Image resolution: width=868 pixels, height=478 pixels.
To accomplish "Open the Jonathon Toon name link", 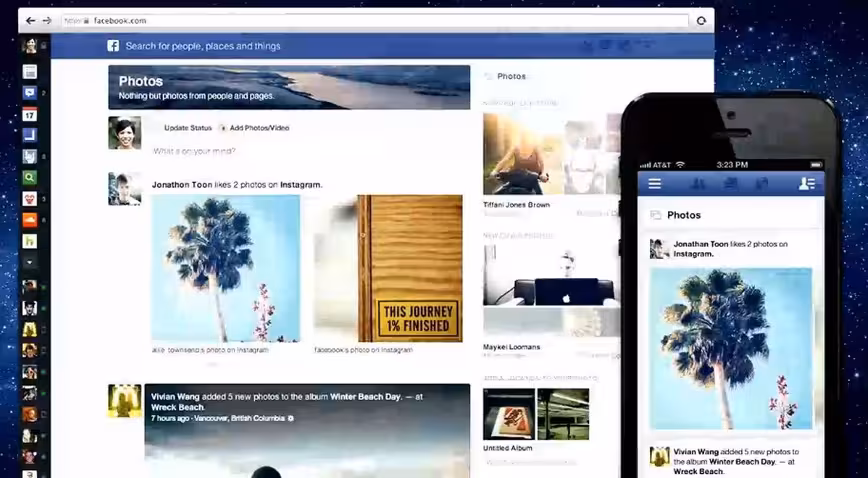I will coord(182,185).
